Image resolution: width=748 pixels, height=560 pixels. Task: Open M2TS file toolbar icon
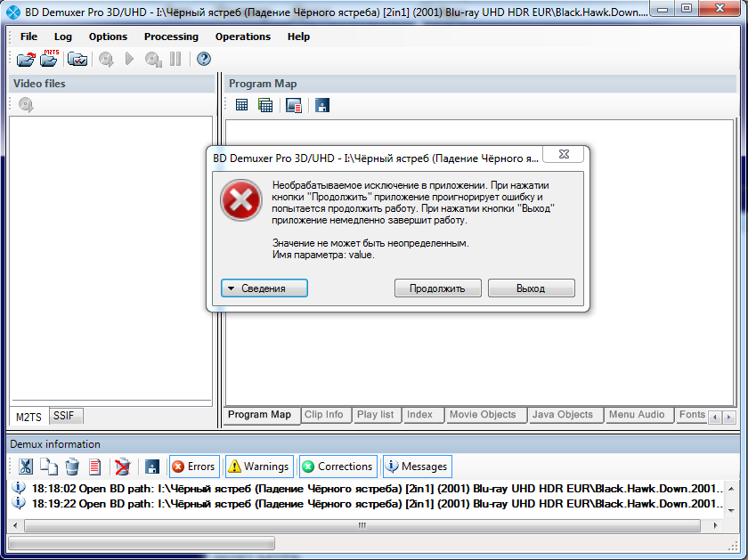coord(49,58)
